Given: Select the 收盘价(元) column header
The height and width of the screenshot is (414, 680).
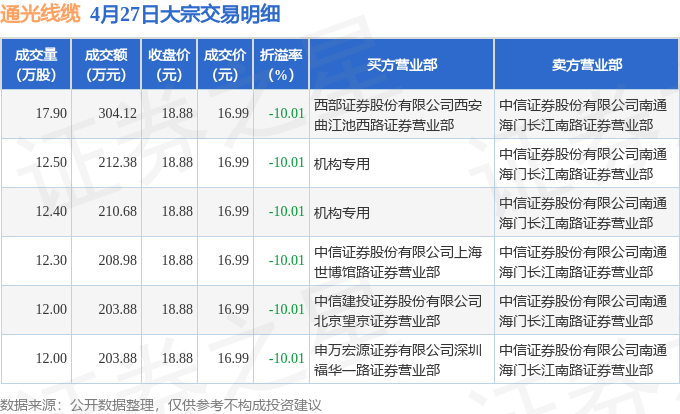Looking at the screenshot, I should coord(169,65).
